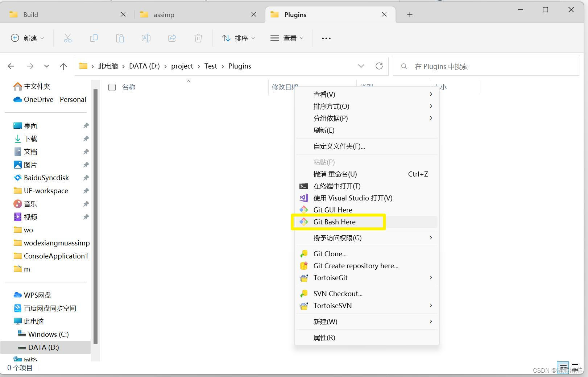Go up one folder level
The image size is (588, 377).
point(63,66)
